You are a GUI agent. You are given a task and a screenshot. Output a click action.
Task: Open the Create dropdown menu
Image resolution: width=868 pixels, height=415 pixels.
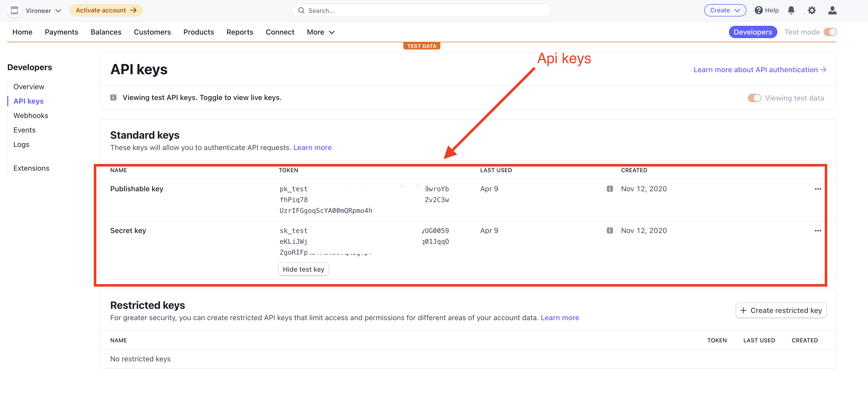tap(725, 11)
